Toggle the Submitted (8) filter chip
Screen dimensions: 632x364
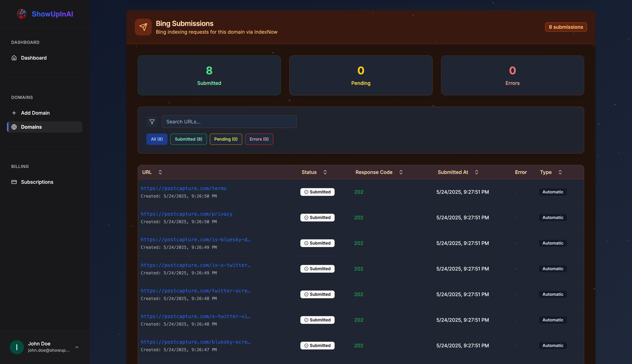coord(188,139)
